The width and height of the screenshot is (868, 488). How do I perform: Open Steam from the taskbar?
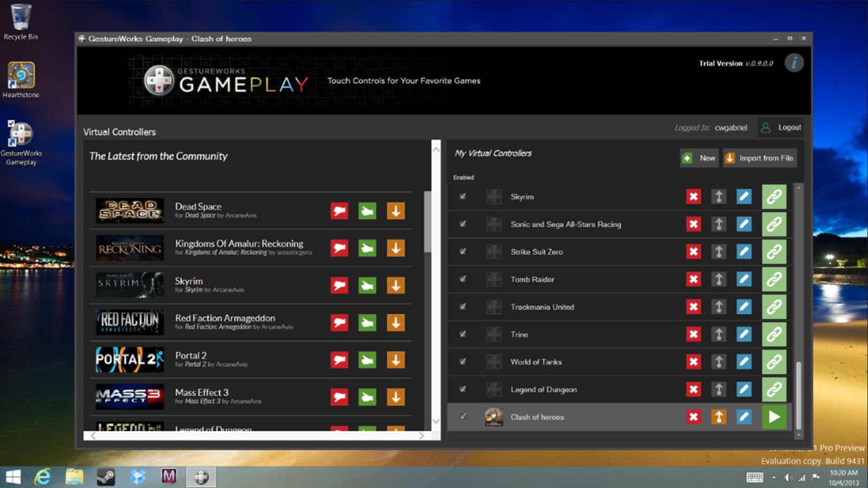(106, 477)
